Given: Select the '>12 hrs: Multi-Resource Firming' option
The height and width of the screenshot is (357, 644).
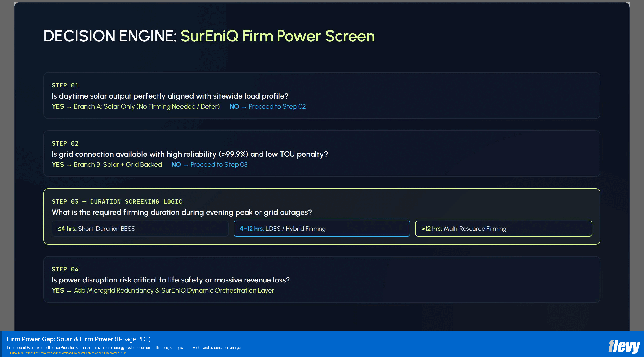Looking at the screenshot, I should [503, 228].
